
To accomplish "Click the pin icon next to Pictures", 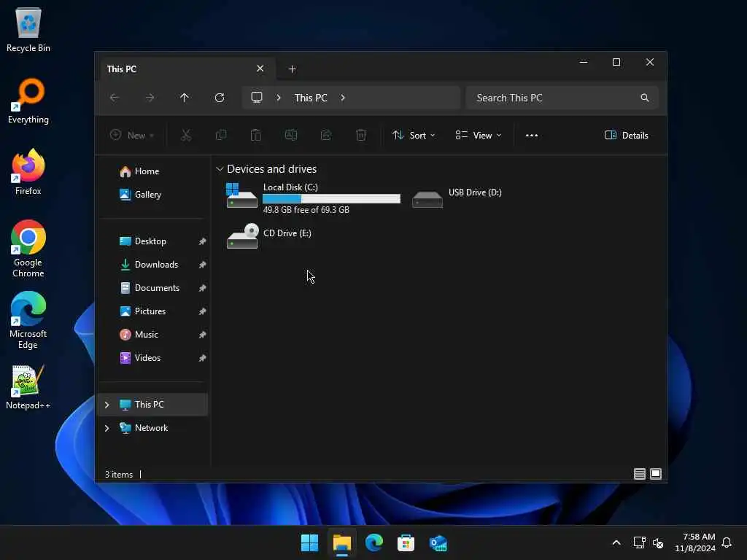I will (x=203, y=311).
